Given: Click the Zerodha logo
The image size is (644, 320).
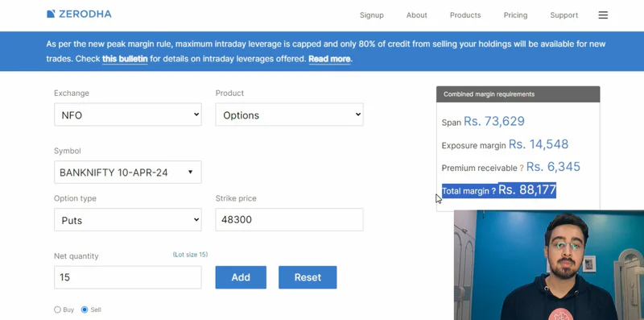Looking at the screenshot, I should coord(79,14).
